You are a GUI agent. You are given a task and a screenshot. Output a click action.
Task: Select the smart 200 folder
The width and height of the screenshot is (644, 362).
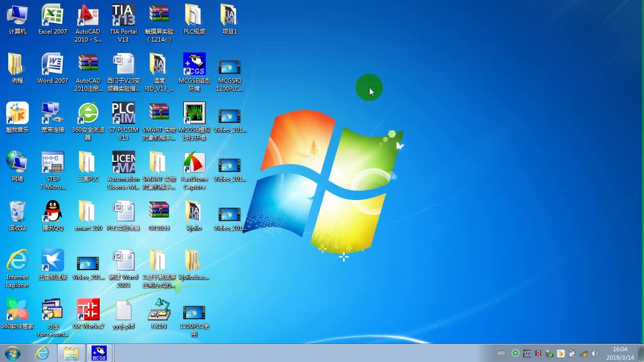(88, 216)
